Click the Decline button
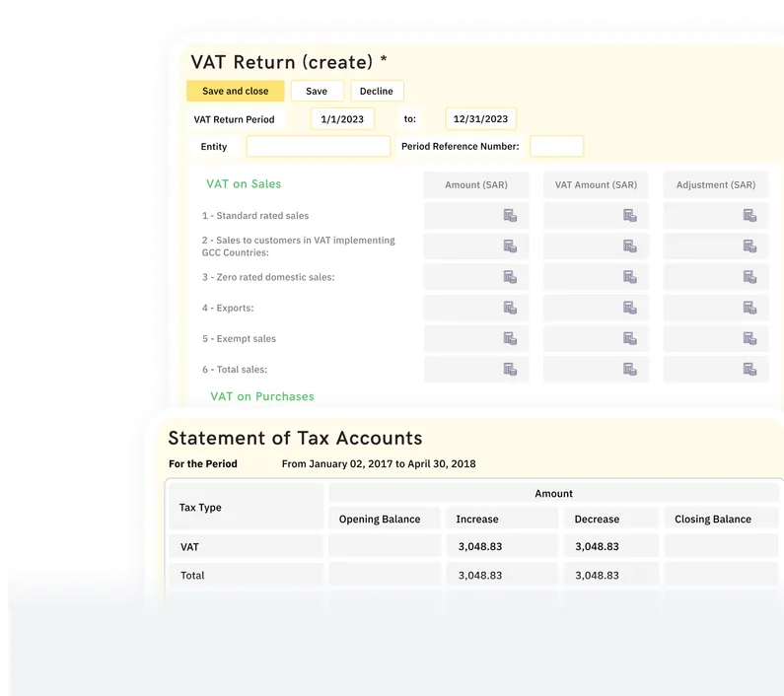This screenshot has height=696, width=784. pos(377,91)
